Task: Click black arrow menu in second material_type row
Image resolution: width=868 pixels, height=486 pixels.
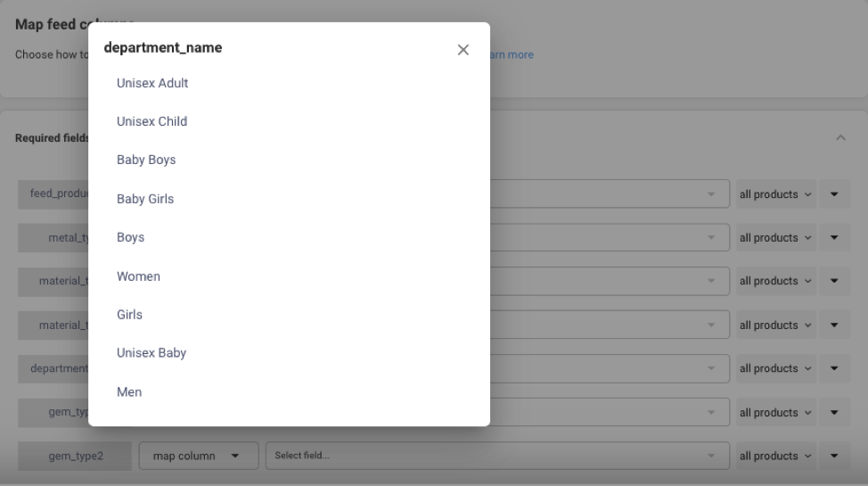Action: pyautogui.click(x=834, y=325)
